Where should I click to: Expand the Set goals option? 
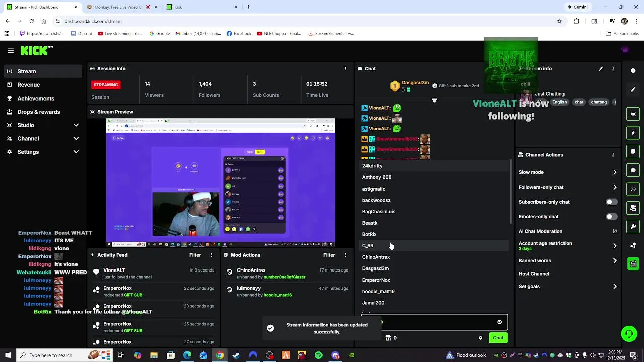click(x=568, y=287)
